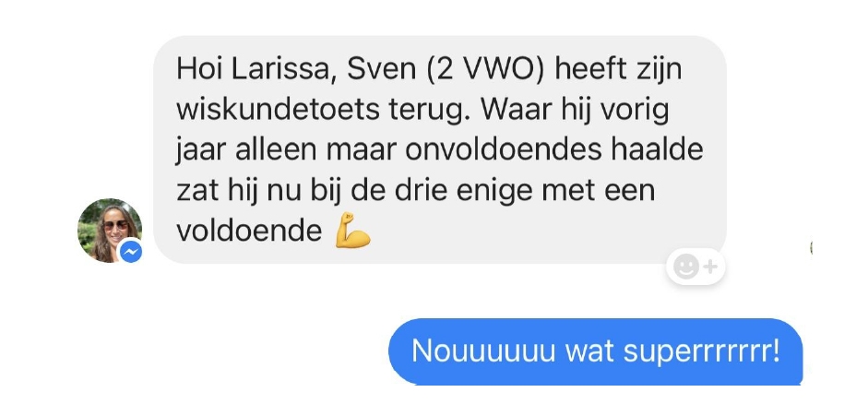This screenshot has width=868, height=404.
Task: Open the smiley add-reaction button
Action: tap(696, 267)
